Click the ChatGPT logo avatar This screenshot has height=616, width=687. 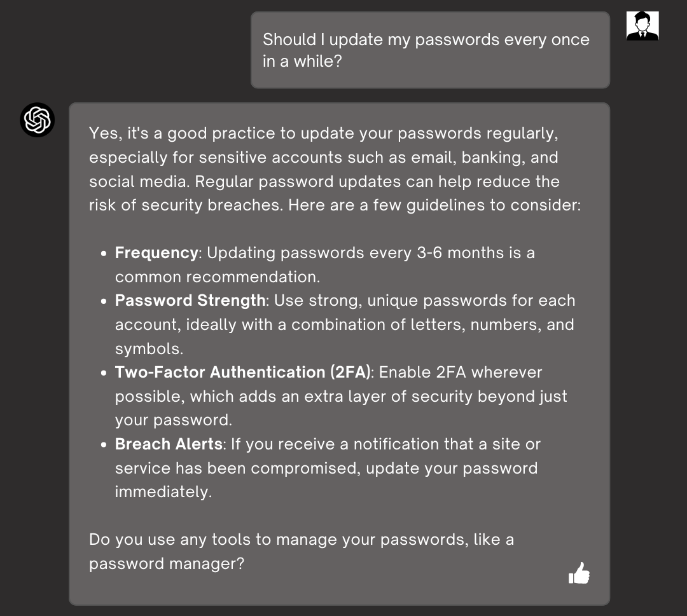point(38,120)
